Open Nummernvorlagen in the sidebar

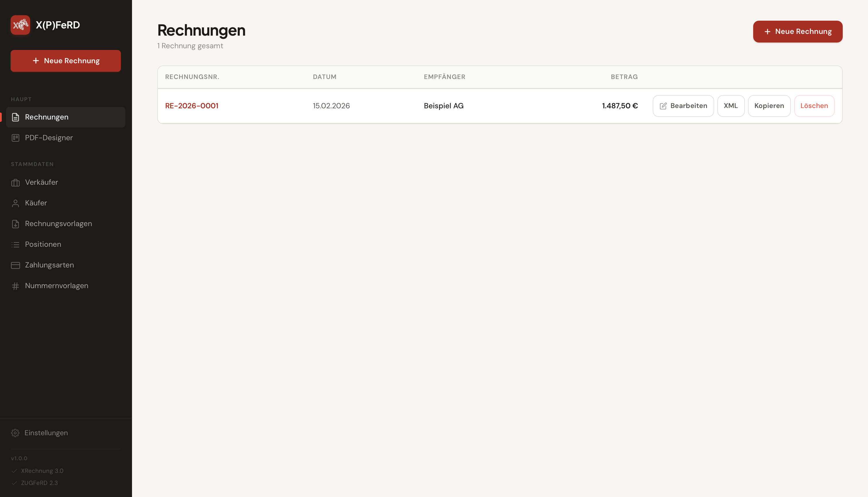pos(66,286)
